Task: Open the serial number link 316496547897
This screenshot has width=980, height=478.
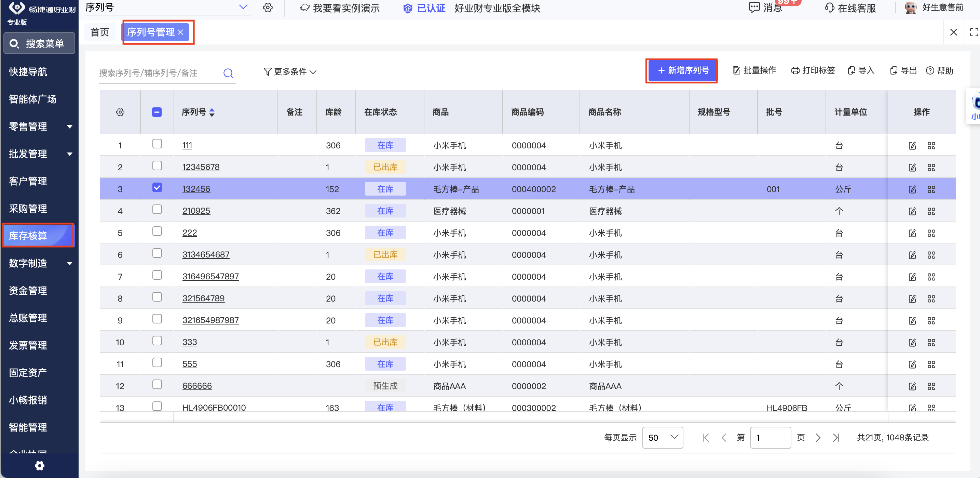Action: [210, 277]
